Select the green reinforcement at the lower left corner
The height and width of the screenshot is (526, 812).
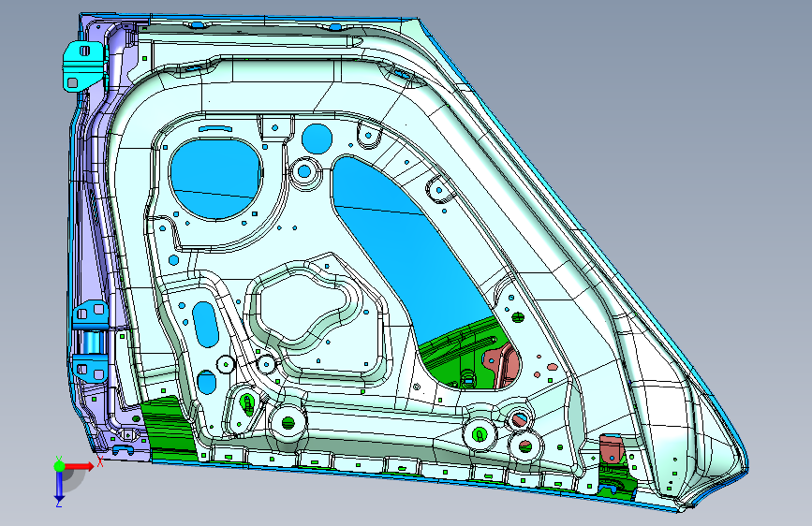point(170,429)
